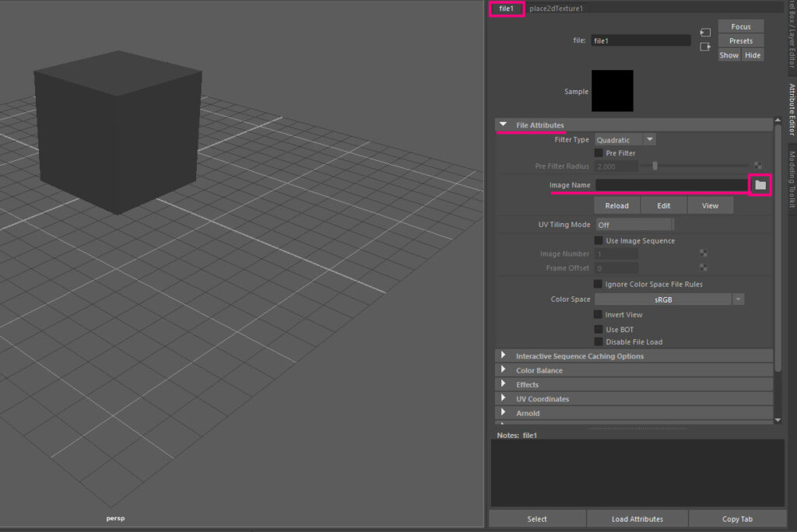Image resolution: width=797 pixels, height=532 pixels.
Task: Click the Image Name input field
Action: click(x=672, y=185)
